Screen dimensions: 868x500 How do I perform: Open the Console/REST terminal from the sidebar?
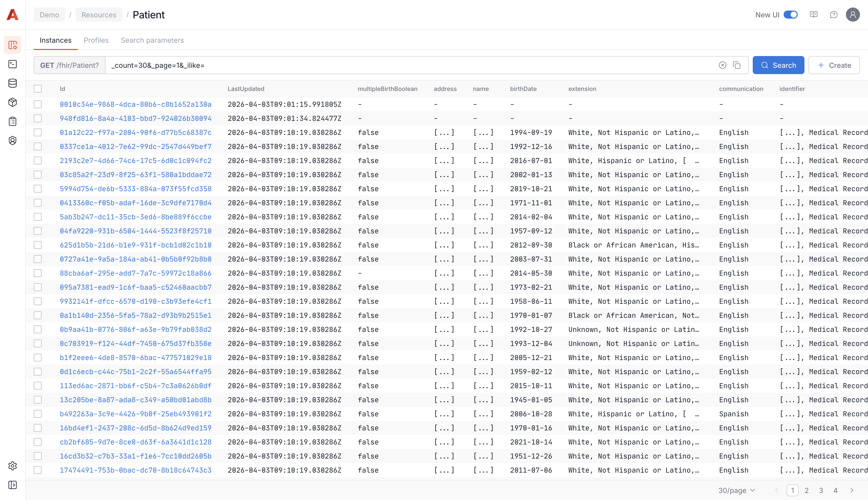click(x=12, y=64)
